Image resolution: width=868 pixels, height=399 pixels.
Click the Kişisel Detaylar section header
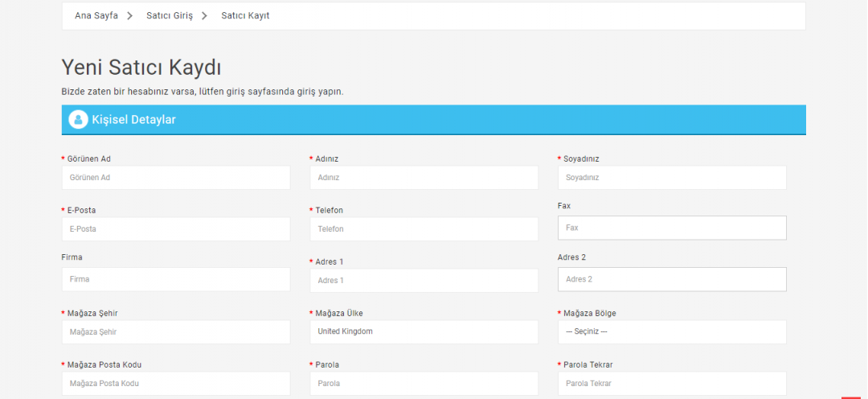pyautogui.click(x=434, y=120)
